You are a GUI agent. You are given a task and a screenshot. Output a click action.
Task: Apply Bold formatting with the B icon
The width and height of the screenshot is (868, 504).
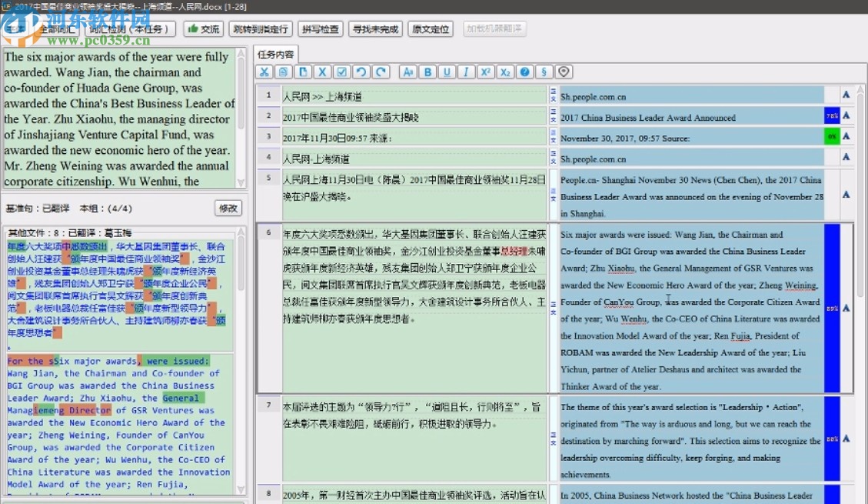pos(428,72)
